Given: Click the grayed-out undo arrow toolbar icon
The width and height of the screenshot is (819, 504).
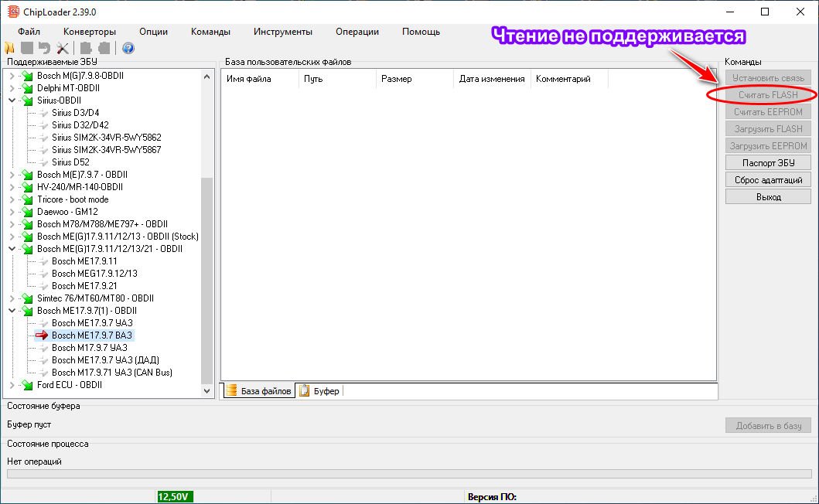Looking at the screenshot, I should (x=44, y=48).
